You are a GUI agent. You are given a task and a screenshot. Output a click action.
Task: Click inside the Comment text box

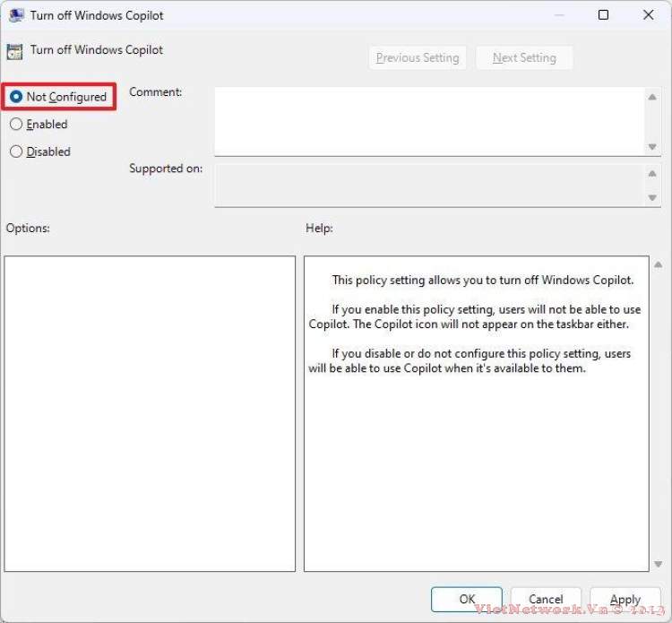coord(429,122)
